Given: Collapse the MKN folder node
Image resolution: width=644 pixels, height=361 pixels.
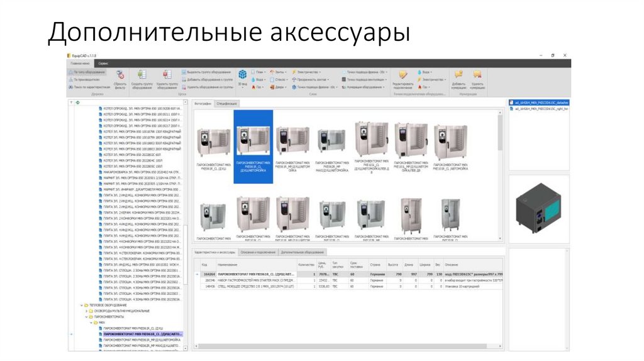Looking at the screenshot, I should point(91,323).
